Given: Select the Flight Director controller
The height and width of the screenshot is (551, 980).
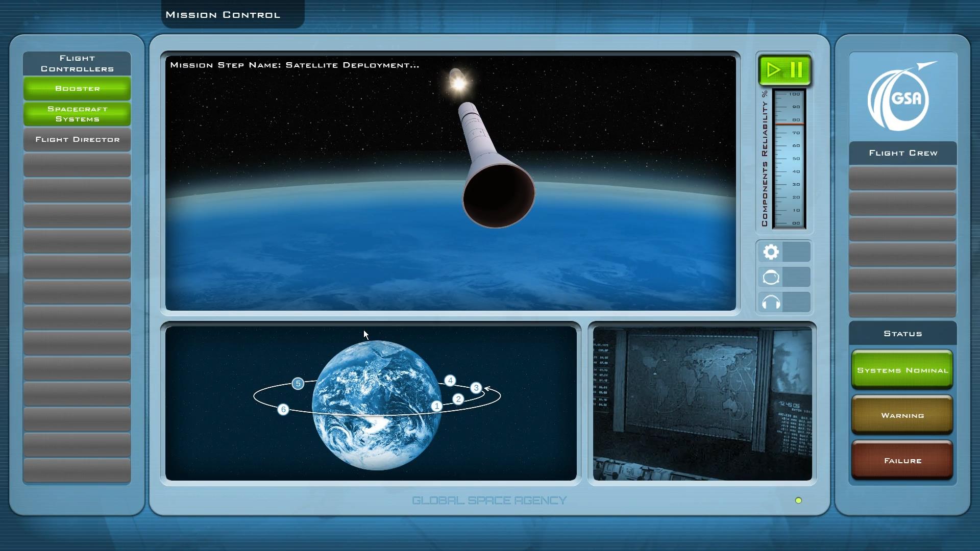Looking at the screenshot, I should click(x=77, y=139).
